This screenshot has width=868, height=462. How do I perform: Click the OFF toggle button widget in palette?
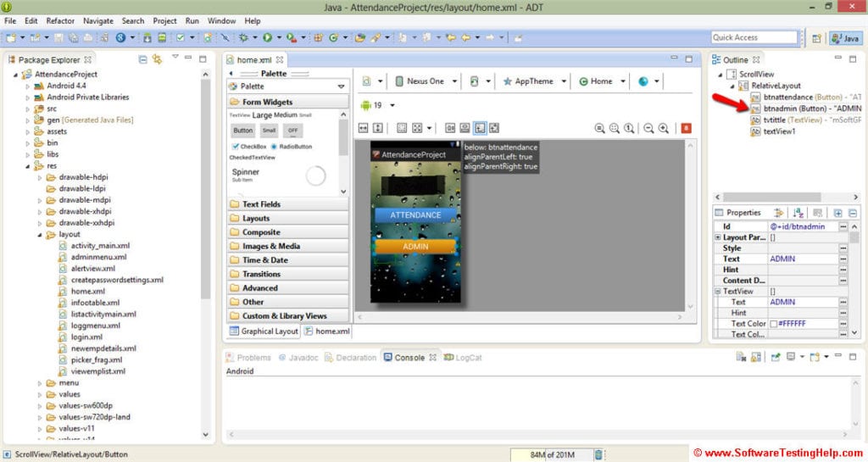coord(292,131)
